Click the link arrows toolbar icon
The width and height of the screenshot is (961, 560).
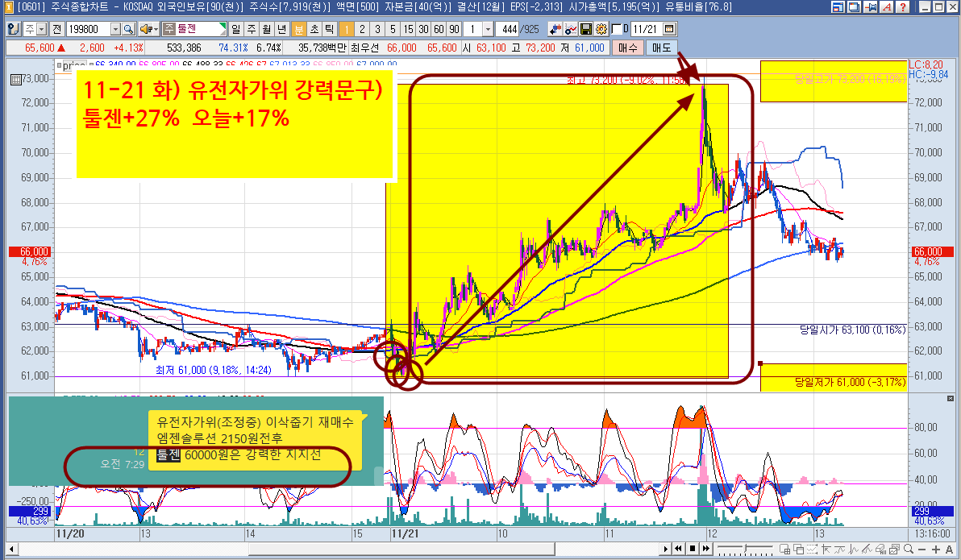pos(555,29)
